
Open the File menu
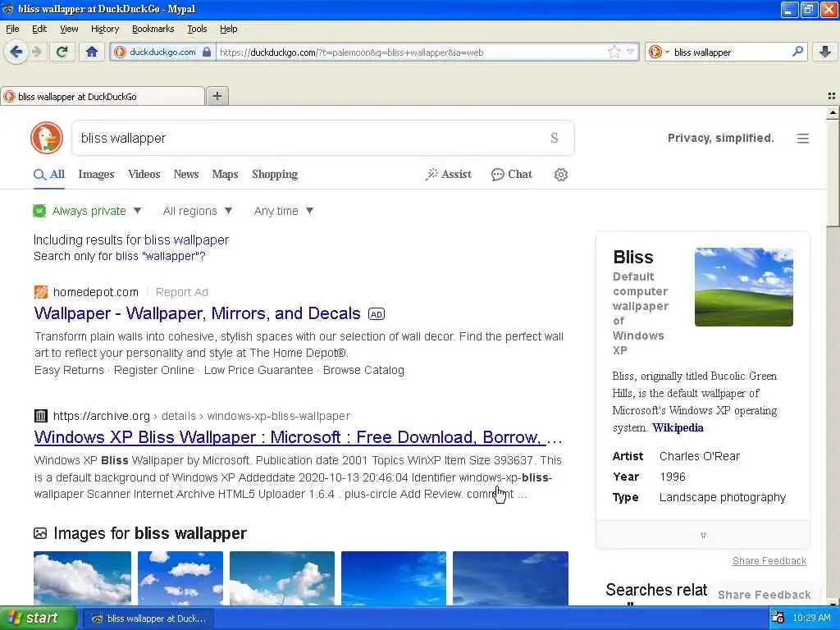coord(12,29)
